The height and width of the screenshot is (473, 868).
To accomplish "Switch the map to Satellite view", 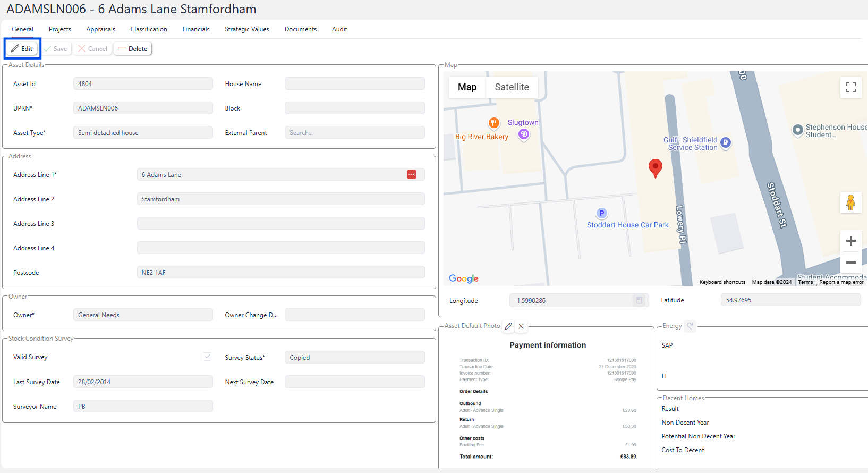I will click(512, 87).
